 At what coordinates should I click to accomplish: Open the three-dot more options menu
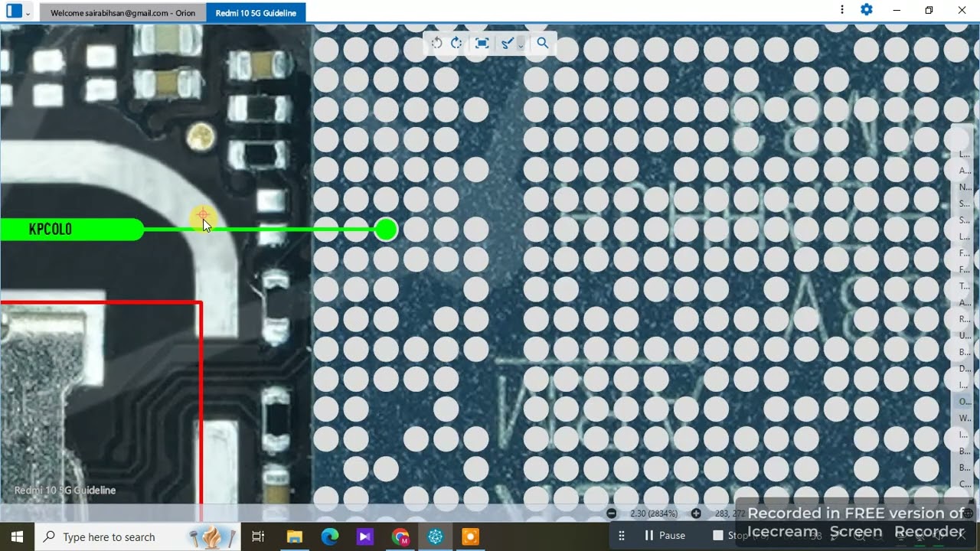[842, 10]
